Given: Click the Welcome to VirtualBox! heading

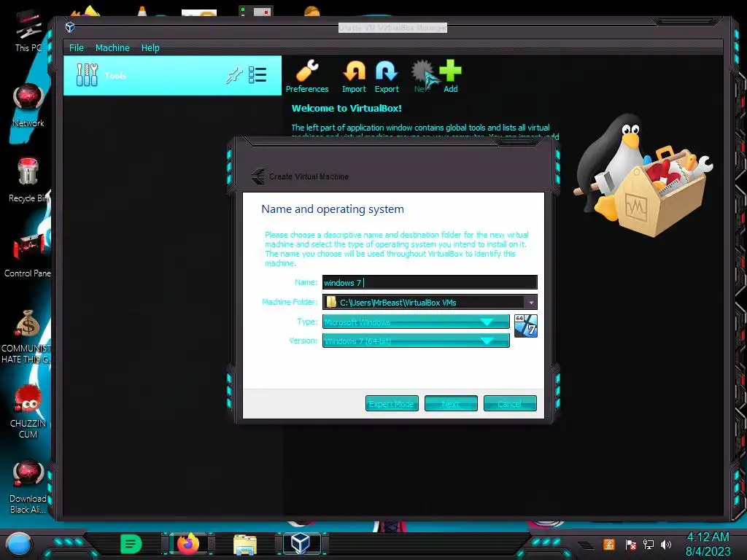Looking at the screenshot, I should 347,108.
